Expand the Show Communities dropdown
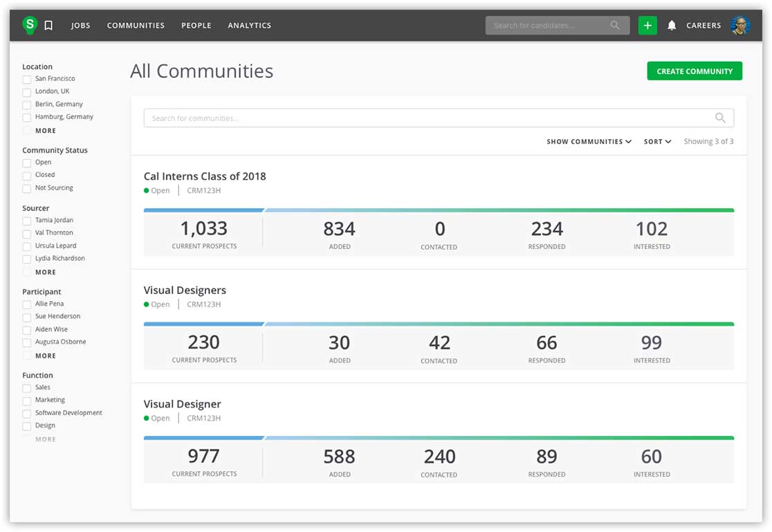 (x=589, y=142)
